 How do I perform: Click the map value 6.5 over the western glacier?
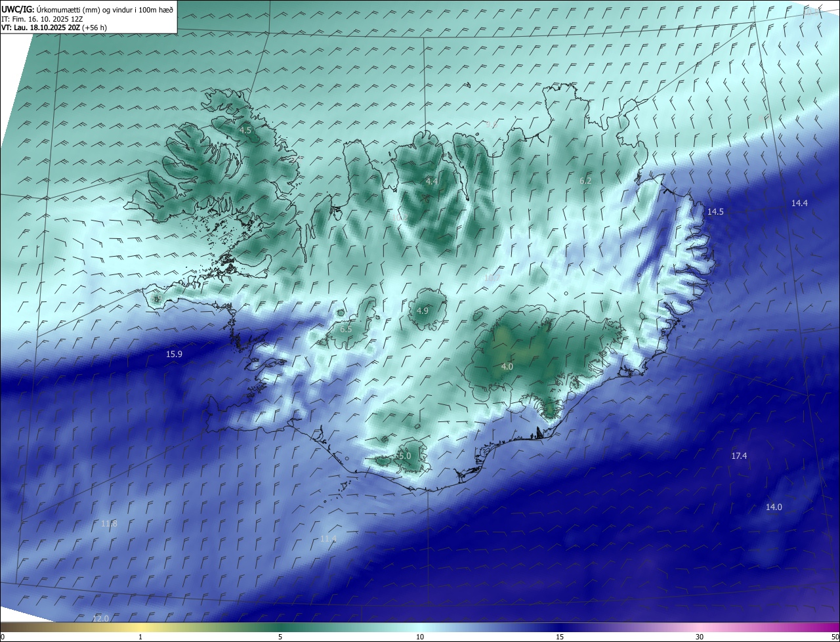(346, 329)
